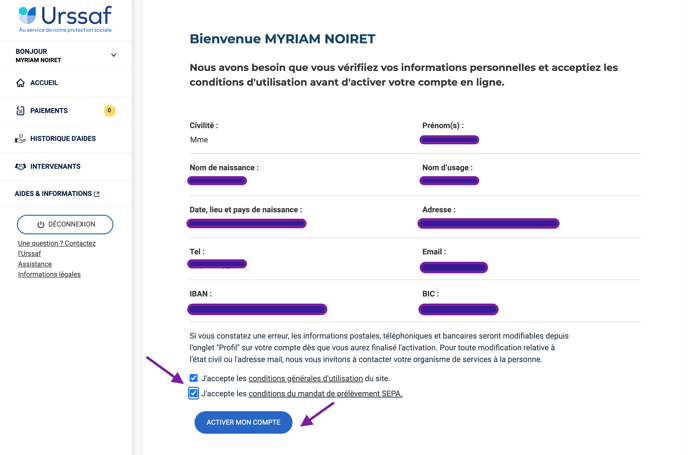Click the Intervenants handshake icon

point(20,167)
